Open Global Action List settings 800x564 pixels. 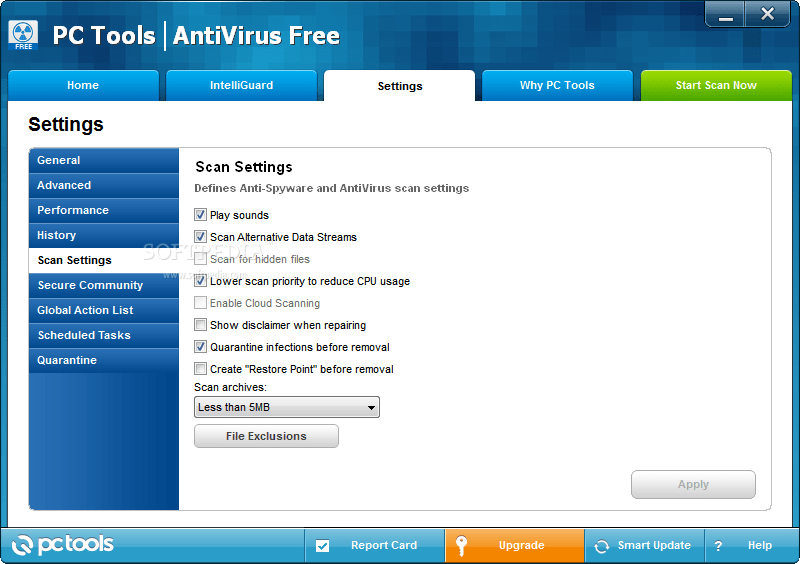[104, 310]
